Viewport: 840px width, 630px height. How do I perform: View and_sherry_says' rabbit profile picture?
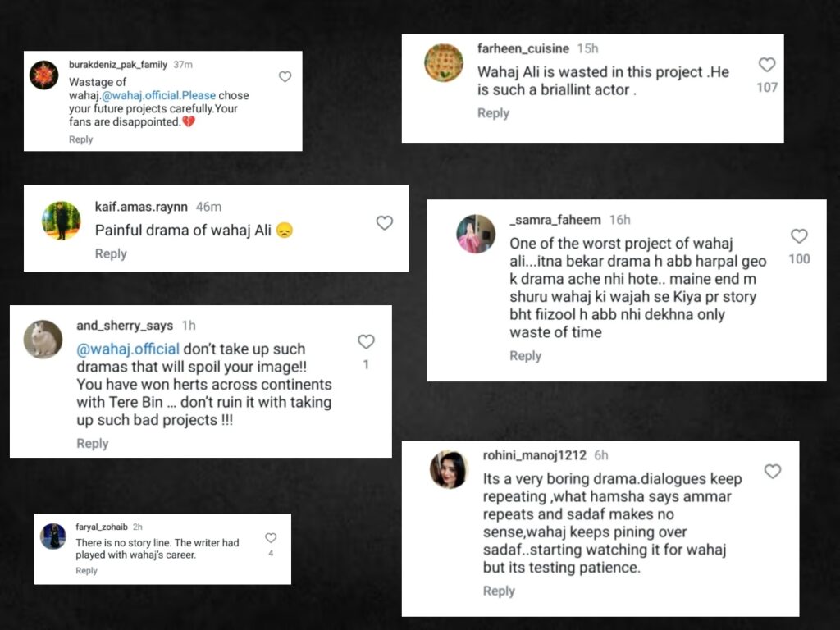tap(43, 340)
